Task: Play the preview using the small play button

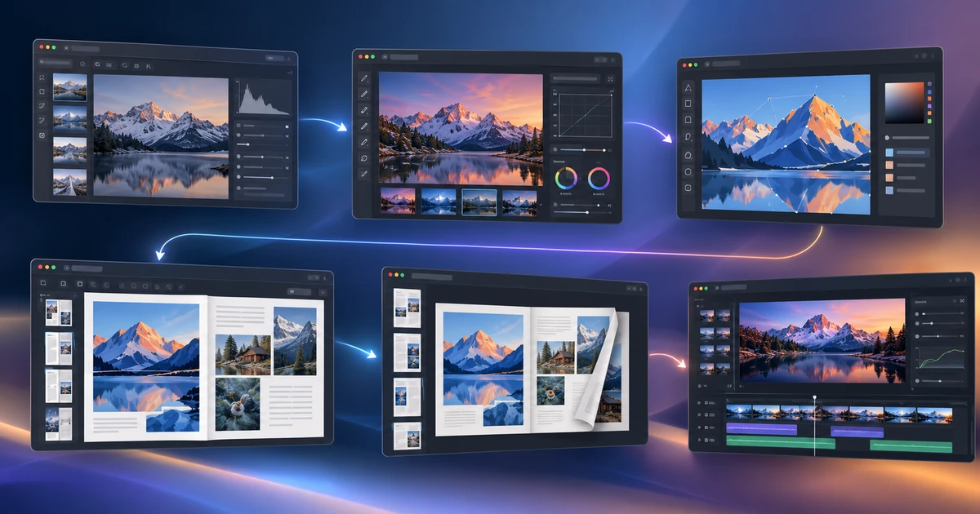Action: coord(741,387)
